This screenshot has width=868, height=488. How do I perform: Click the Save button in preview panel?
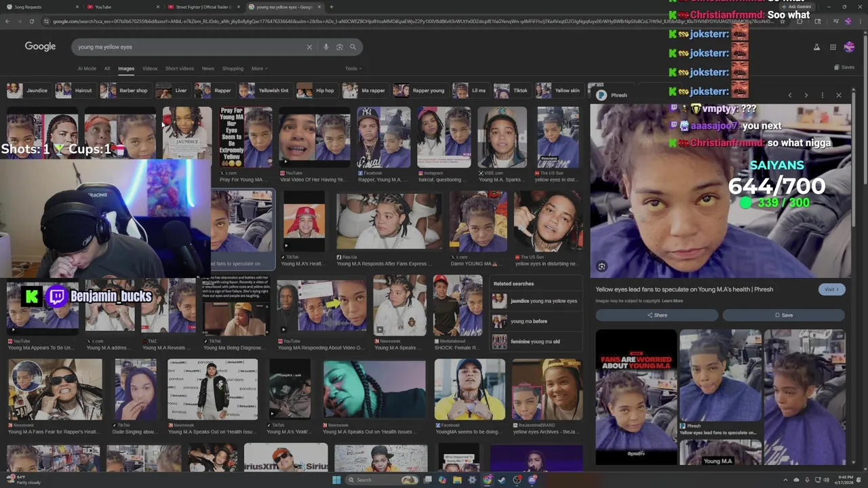(783, 315)
